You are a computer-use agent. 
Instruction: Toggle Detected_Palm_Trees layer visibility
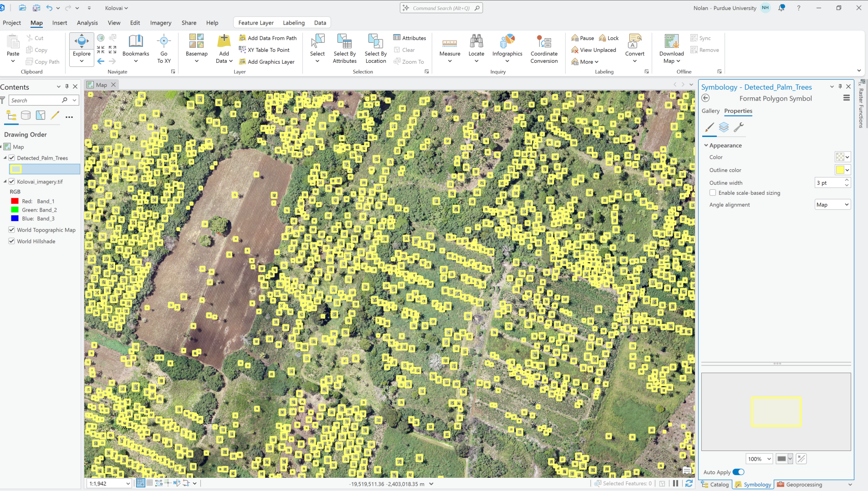12,158
